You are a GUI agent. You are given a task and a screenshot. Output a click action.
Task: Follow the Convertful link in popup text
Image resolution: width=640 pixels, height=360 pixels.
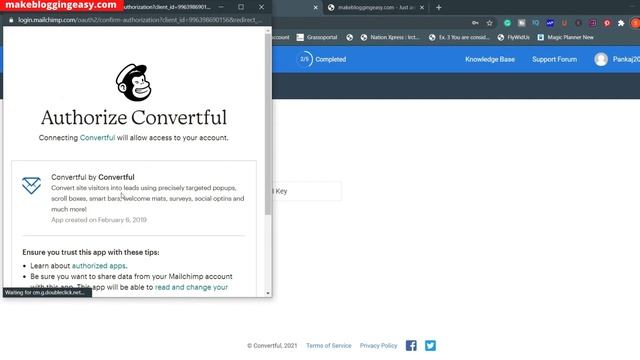pyautogui.click(x=98, y=138)
